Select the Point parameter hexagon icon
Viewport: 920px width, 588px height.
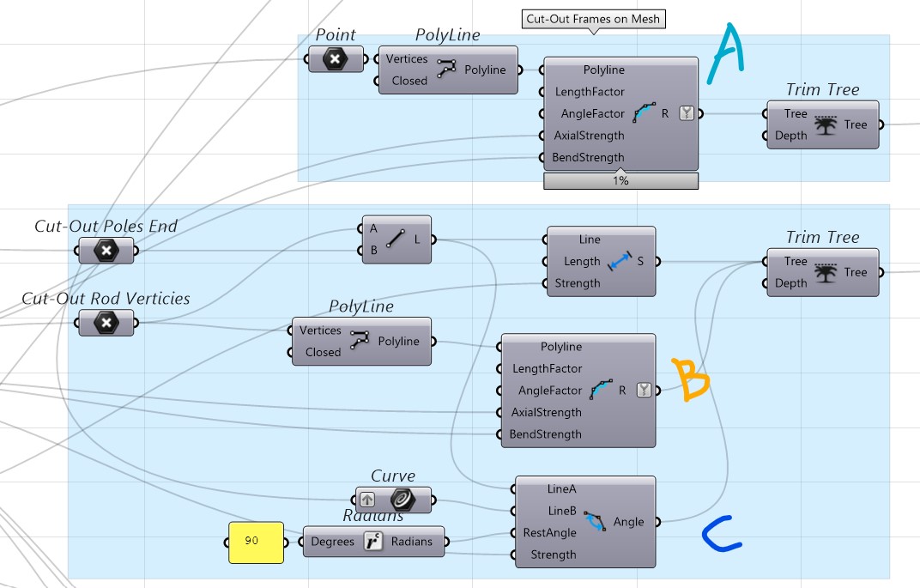335,59
